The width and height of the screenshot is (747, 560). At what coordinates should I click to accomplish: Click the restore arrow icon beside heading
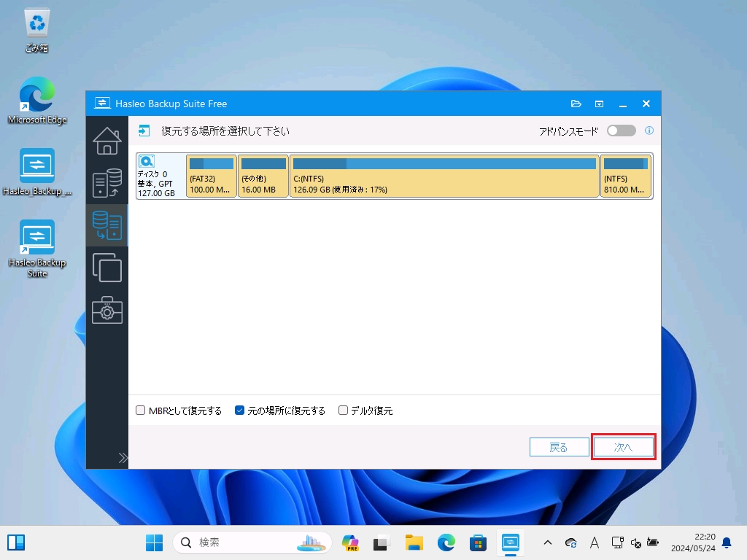pos(144,131)
